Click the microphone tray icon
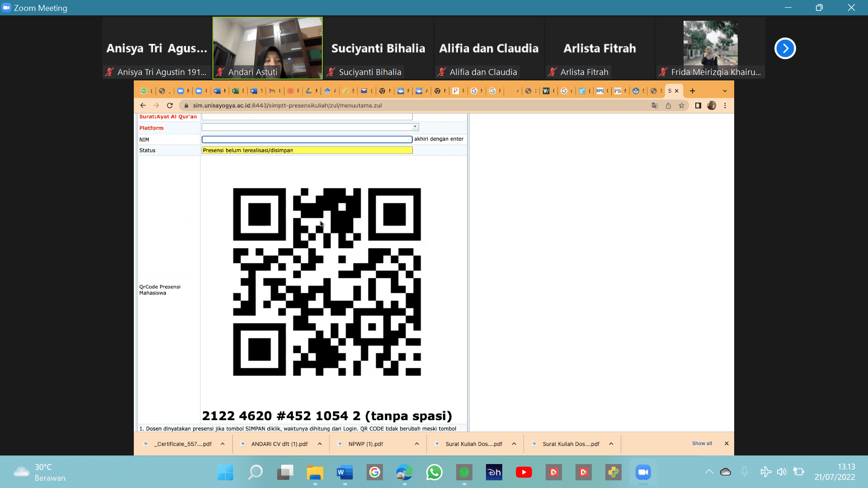 (x=745, y=472)
